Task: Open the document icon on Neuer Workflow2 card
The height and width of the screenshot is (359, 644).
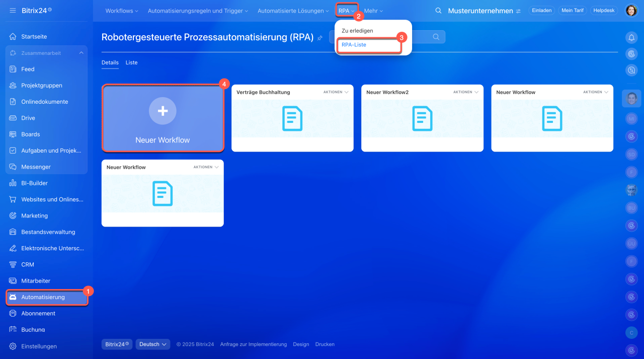Action: coord(422,119)
